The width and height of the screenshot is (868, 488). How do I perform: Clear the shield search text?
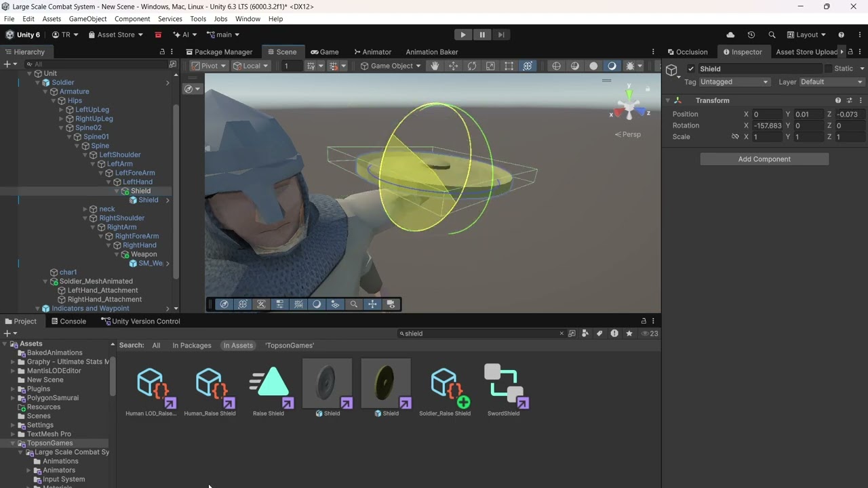[561, 333]
